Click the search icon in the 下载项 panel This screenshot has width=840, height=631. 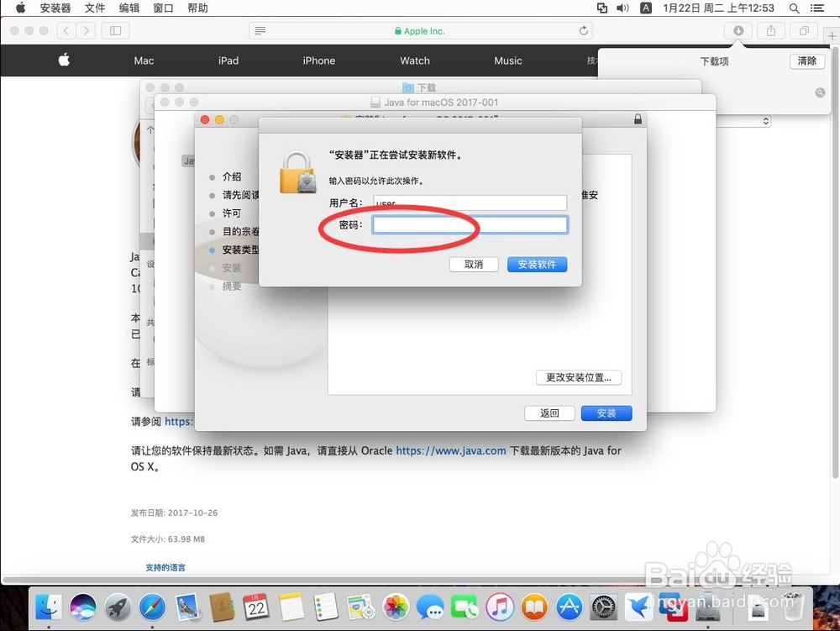[820, 92]
